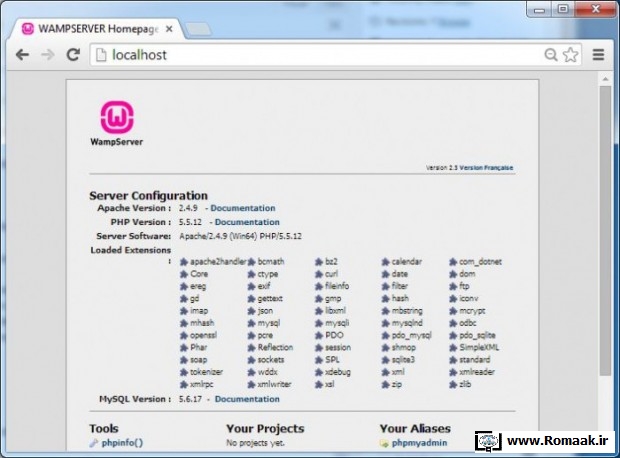This screenshot has width=620, height=458.
Task: Click the 'sockets' extension text
Action: (271, 360)
